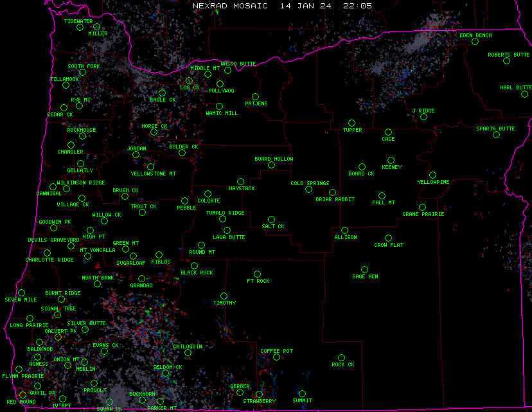Click the SPARTA BUTTE station circle
This screenshot has width=532, height=412.
pos(496,135)
